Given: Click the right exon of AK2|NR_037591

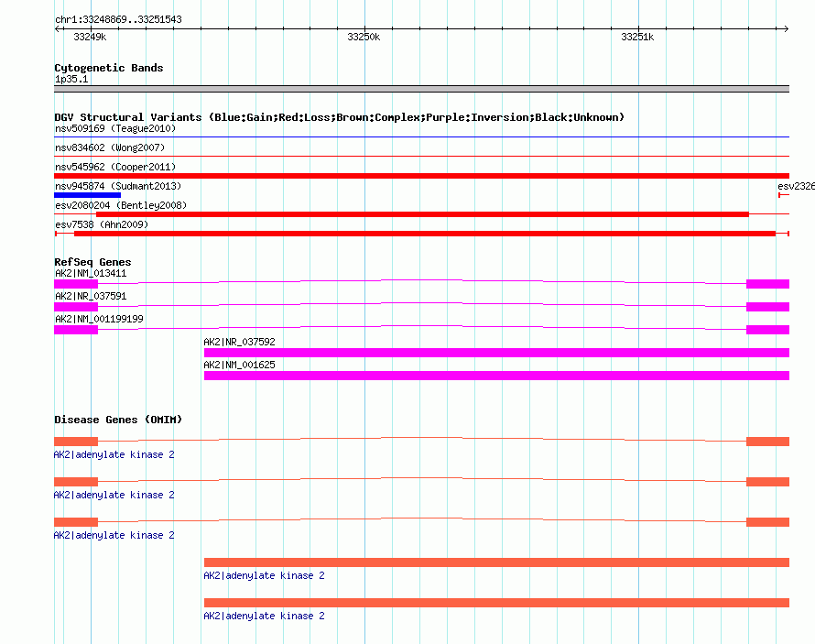Looking at the screenshot, I should [x=767, y=307].
